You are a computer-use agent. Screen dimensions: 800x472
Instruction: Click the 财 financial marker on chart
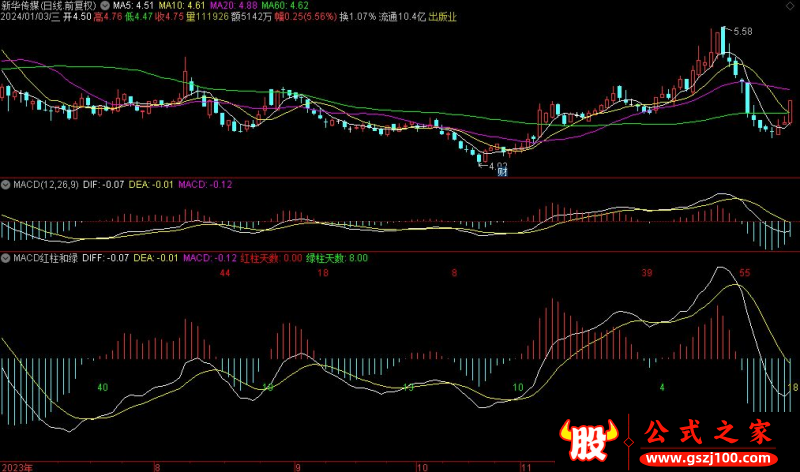click(503, 172)
